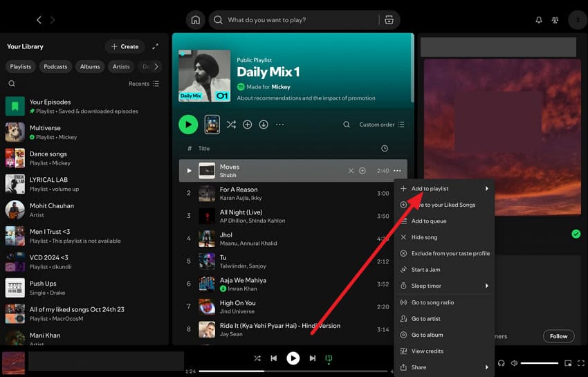Viewport: 588px width, 377px height.
Task: Select View credits
Action: click(x=444, y=351)
